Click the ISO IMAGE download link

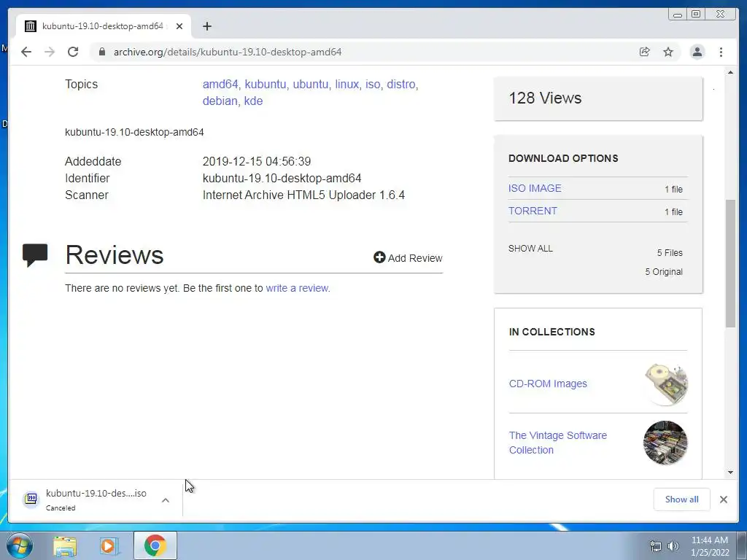[x=535, y=188]
